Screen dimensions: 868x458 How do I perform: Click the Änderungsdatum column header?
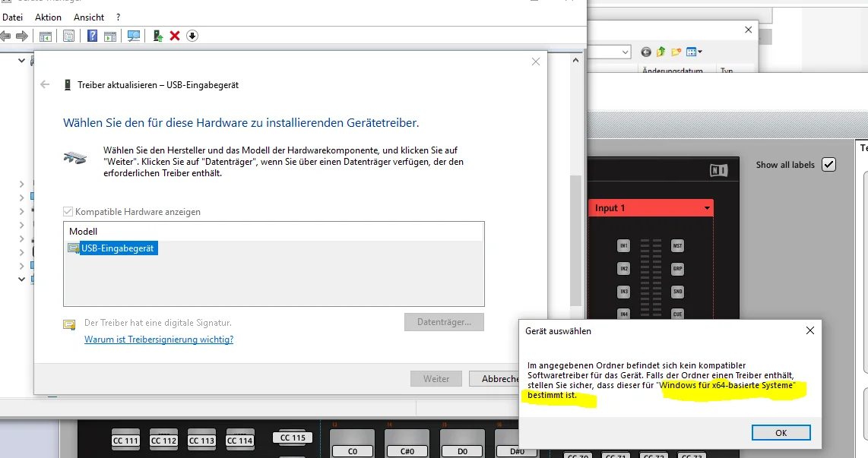673,70
